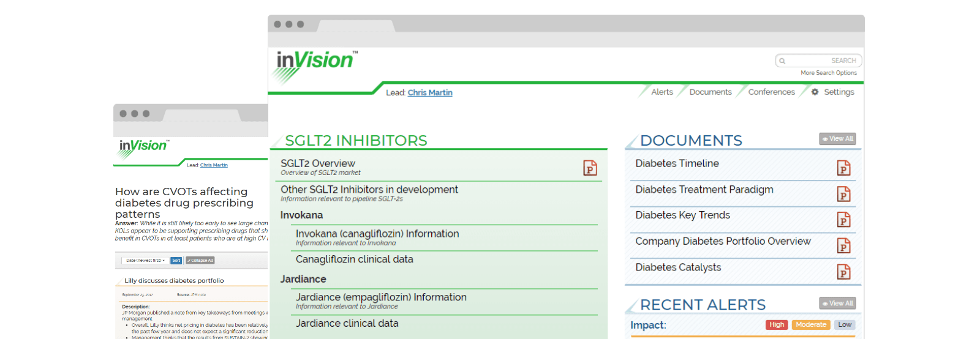This screenshot has height=339, width=980.
Task: Click View All in Documents section
Action: [x=837, y=139]
